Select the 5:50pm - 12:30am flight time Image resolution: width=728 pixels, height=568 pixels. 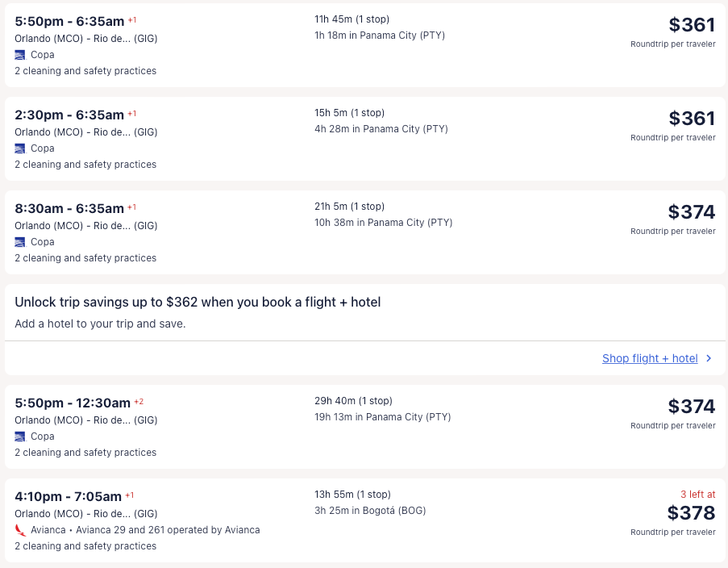[73, 403]
